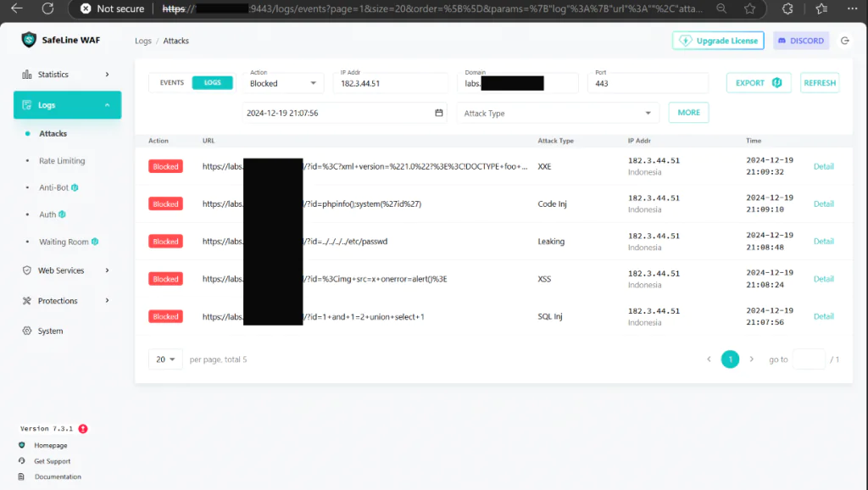868x490 pixels.
Task: Open the Not secure site info badge
Action: [x=113, y=8]
